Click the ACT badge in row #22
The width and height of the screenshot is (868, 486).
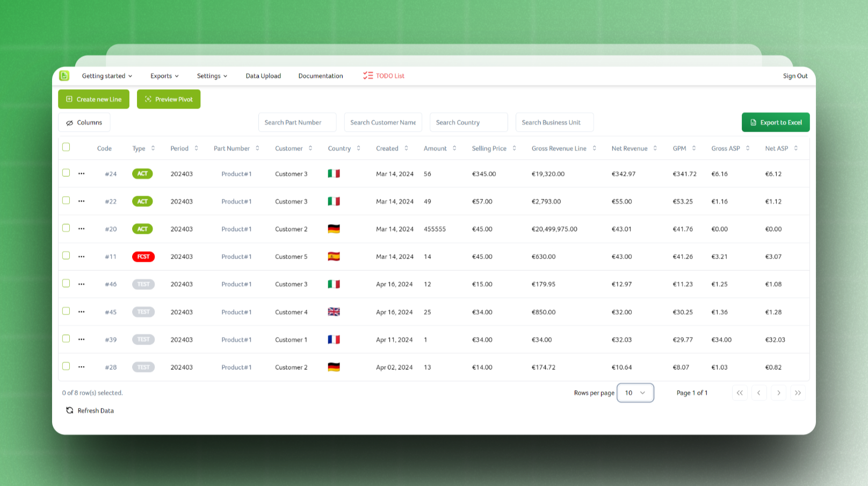(x=142, y=201)
